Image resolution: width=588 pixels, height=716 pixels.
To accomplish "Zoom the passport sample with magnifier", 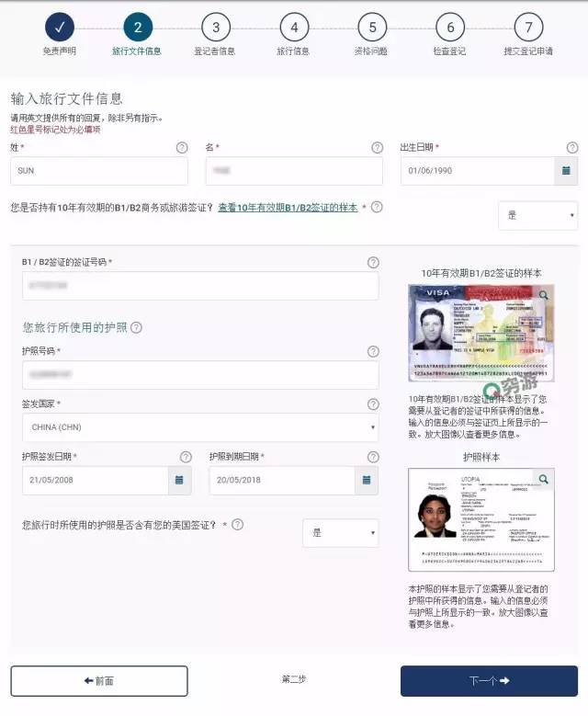I will (544, 479).
